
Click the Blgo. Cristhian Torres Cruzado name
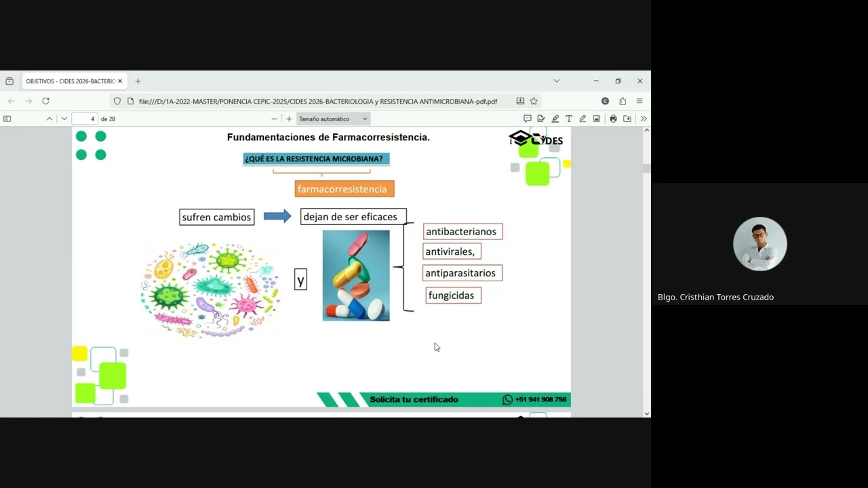pyautogui.click(x=715, y=298)
